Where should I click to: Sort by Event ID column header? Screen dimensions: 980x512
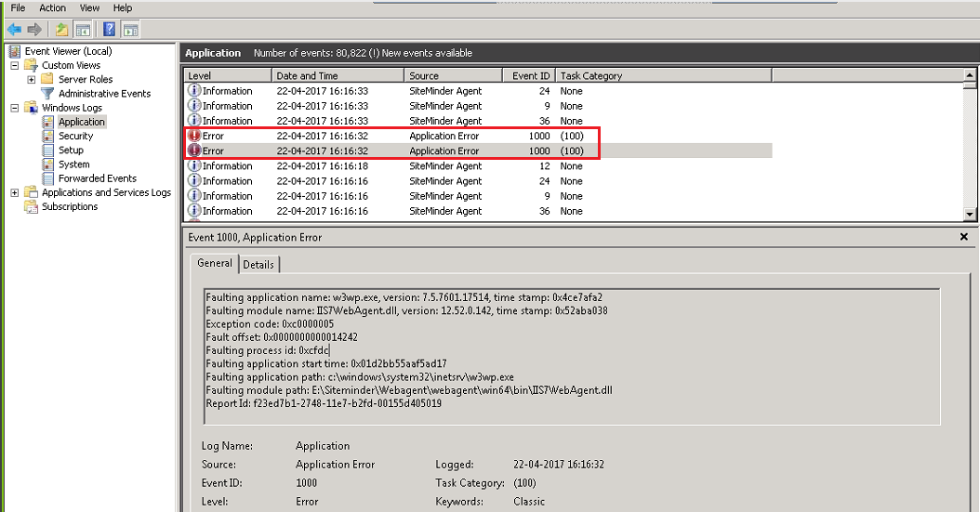point(529,75)
